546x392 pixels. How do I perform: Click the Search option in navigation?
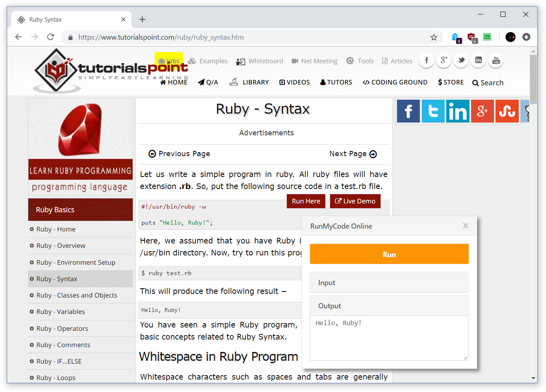[488, 83]
